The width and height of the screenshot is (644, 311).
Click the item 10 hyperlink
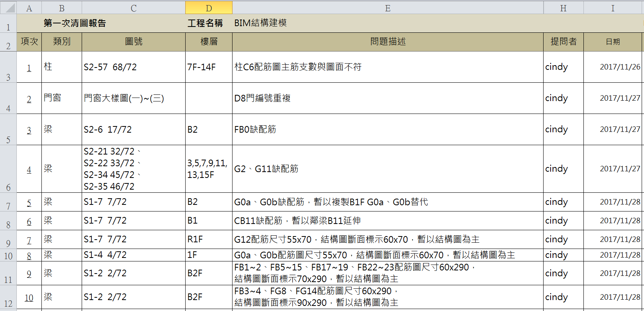(29, 298)
